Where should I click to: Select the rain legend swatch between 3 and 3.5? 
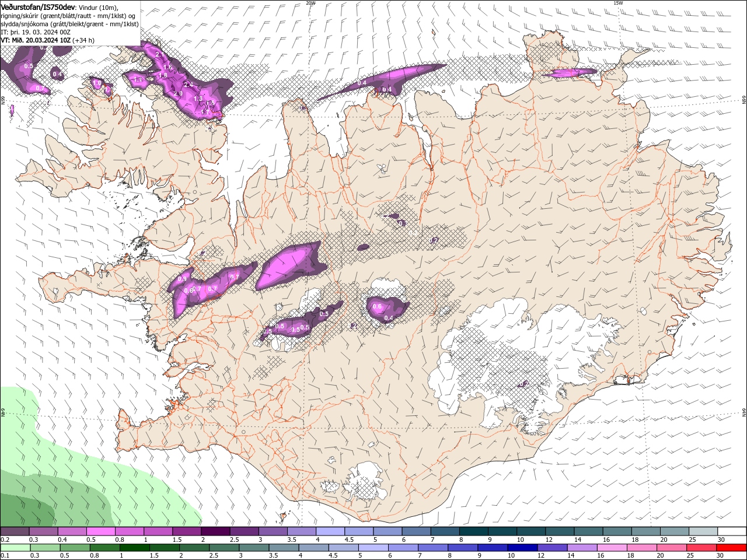click(x=254, y=548)
